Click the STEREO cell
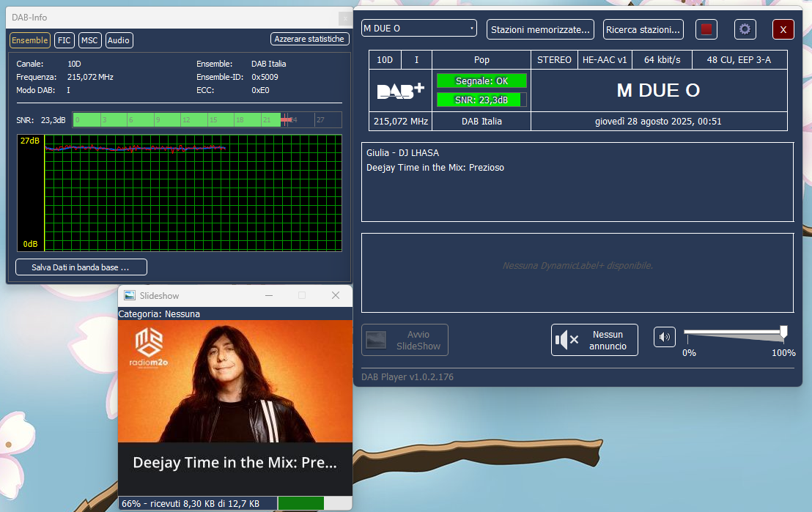 pyautogui.click(x=554, y=59)
